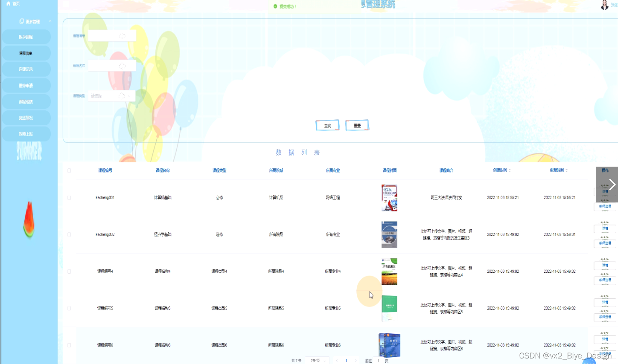Open 选课记录 in sidebar

pos(26,69)
